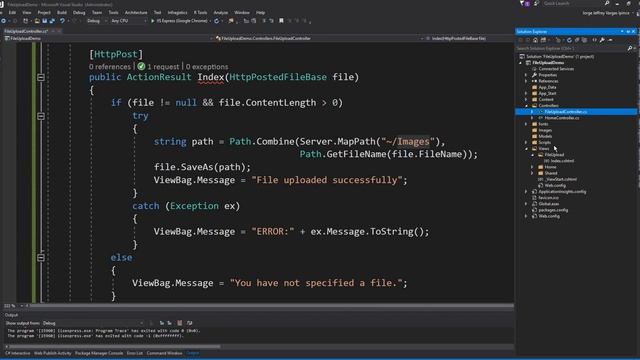Open the Show output from dropdown
This screenshot has height=360, width=640.
point(93,323)
